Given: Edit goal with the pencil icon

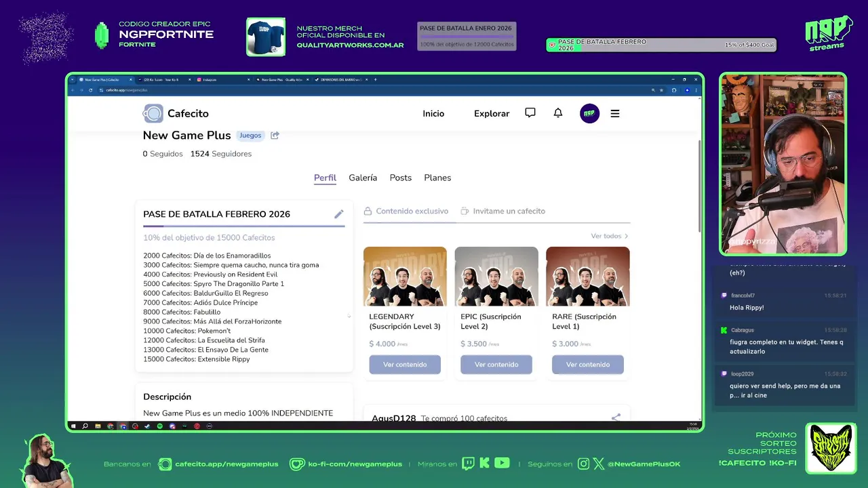Looking at the screenshot, I should pos(339,214).
